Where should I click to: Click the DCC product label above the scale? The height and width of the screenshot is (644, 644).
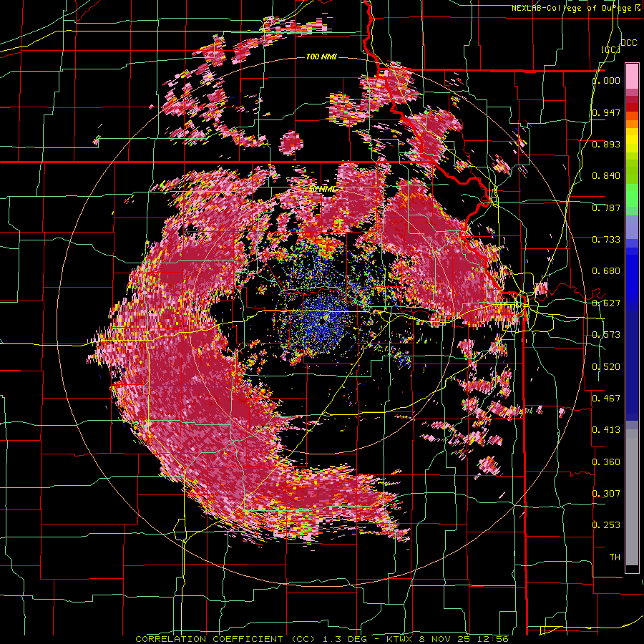tap(628, 43)
